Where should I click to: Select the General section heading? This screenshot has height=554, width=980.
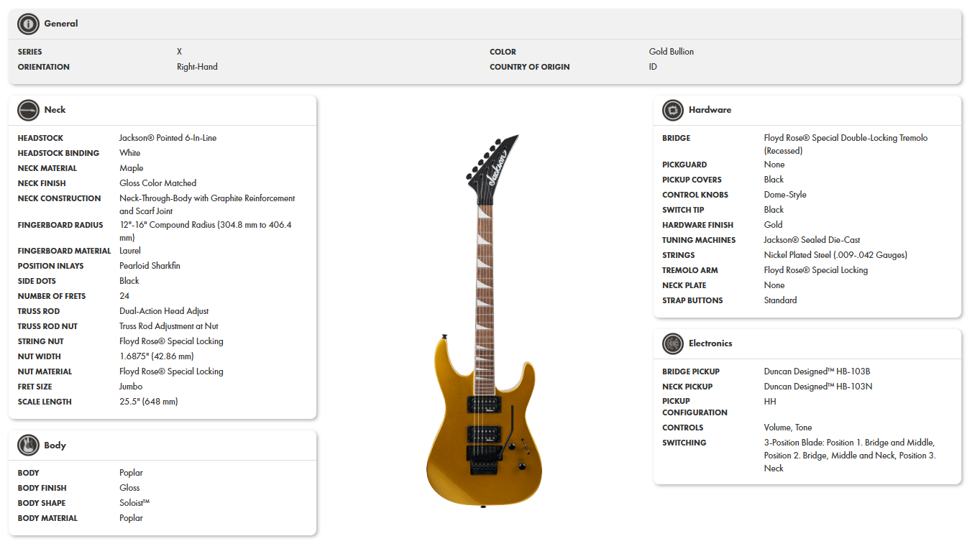(61, 24)
